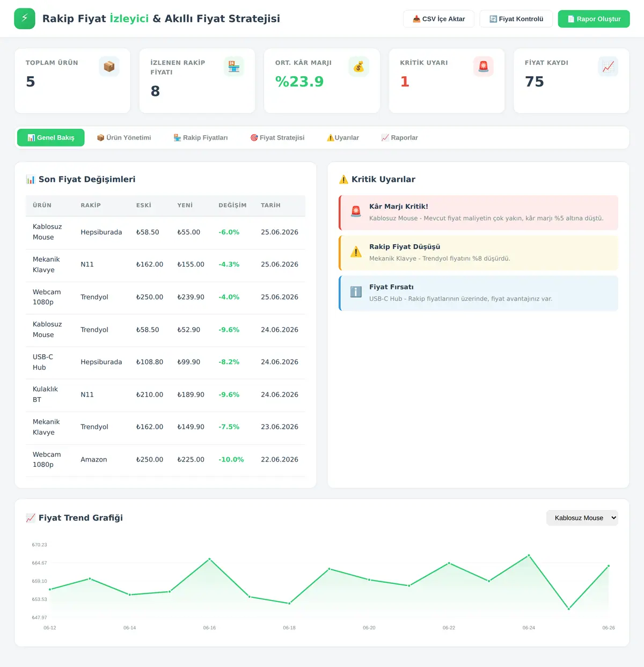Image resolution: width=644 pixels, height=667 pixels.
Task: Click the DEĞİŞİM column header
Action: click(232, 205)
